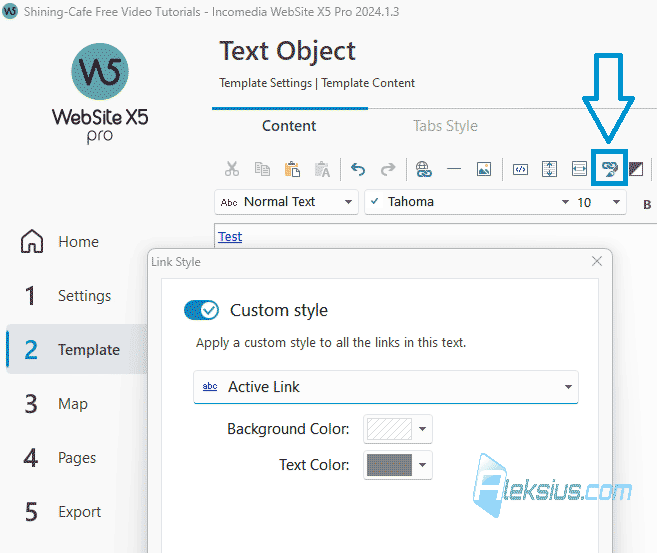
Task: Click the gray Text Color swatch
Action: [389, 465]
